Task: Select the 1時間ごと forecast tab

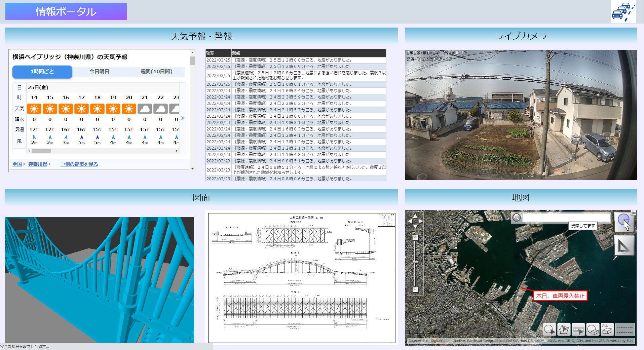Action: (42, 72)
